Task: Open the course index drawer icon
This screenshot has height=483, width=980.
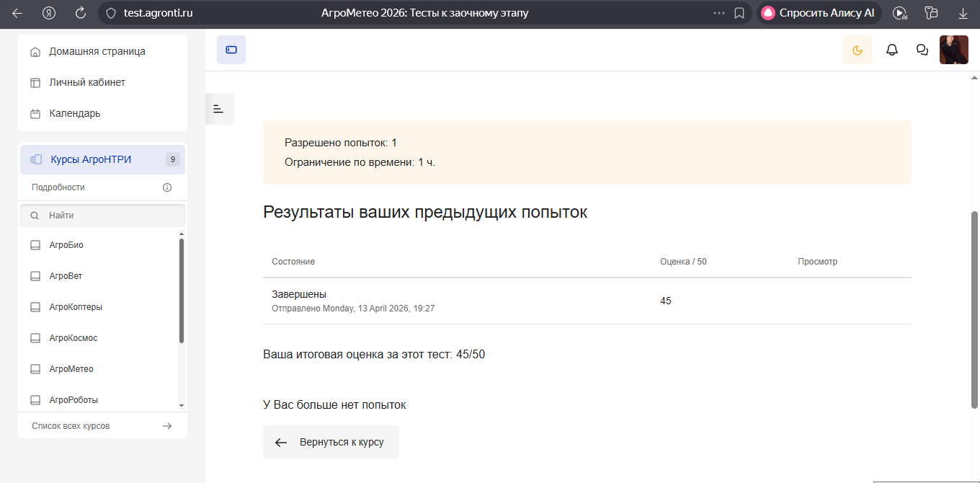Action: pyautogui.click(x=219, y=109)
